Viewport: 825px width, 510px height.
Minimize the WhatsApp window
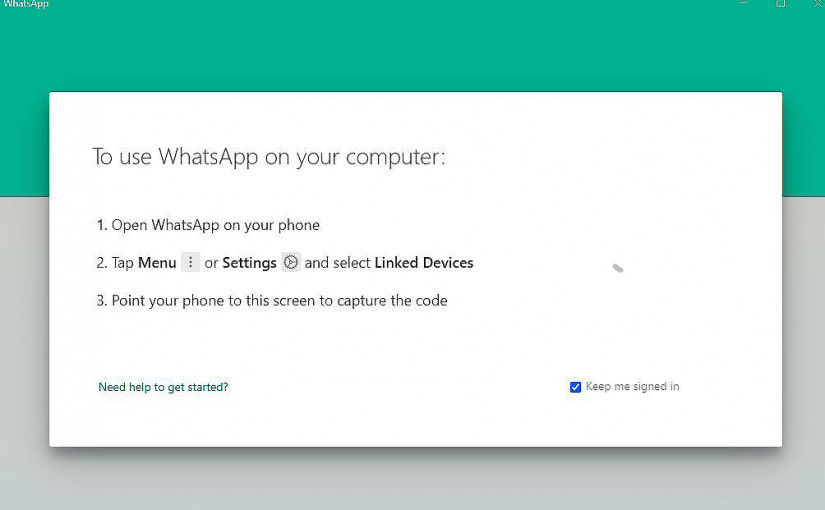(x=744, y=4)
